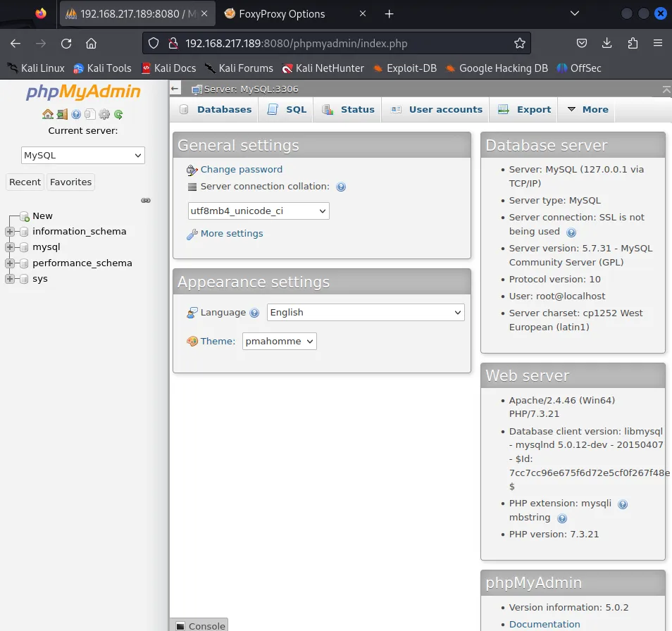The height and width of the screenshot is (631, 672).
Task: Bookmark this page with the star icon
Action: click(519, 43)
